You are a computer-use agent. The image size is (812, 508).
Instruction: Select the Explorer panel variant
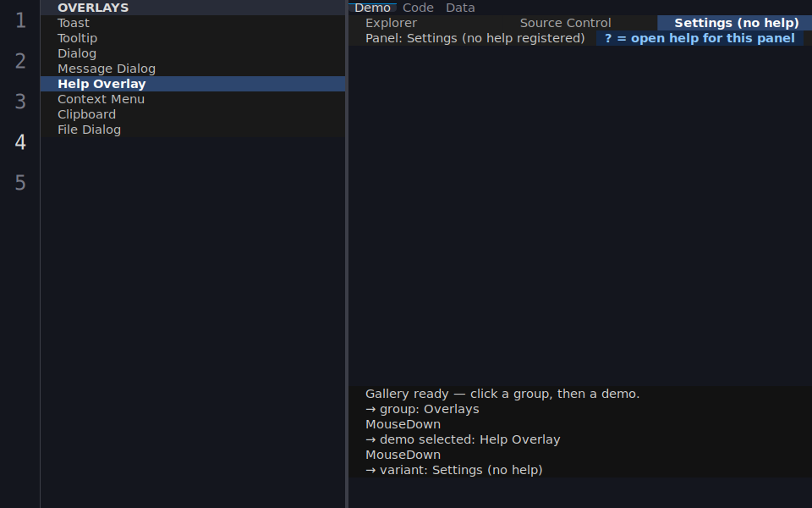425,23
